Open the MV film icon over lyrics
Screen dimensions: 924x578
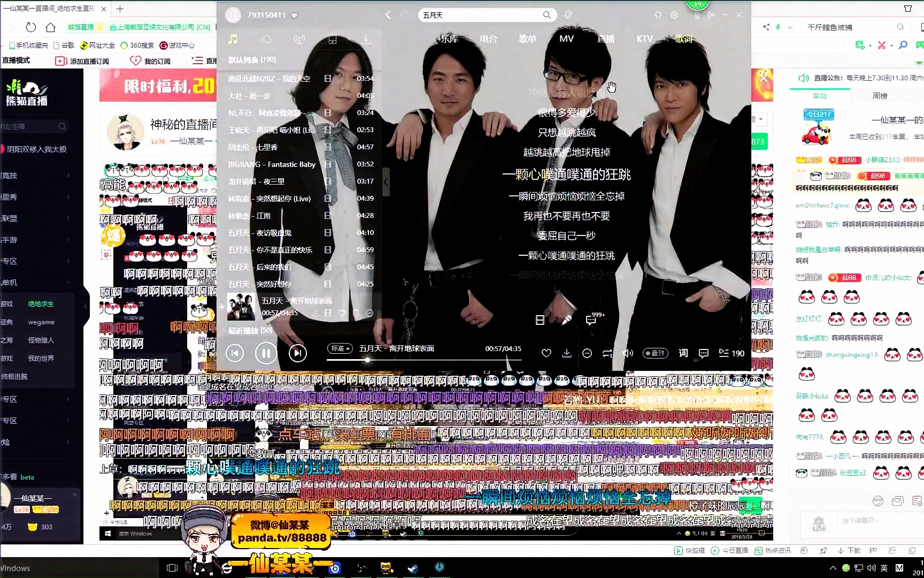[540, 320]
